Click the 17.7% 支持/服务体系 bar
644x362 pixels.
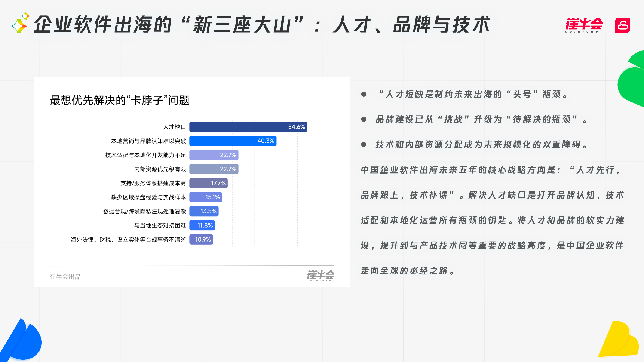208,183
